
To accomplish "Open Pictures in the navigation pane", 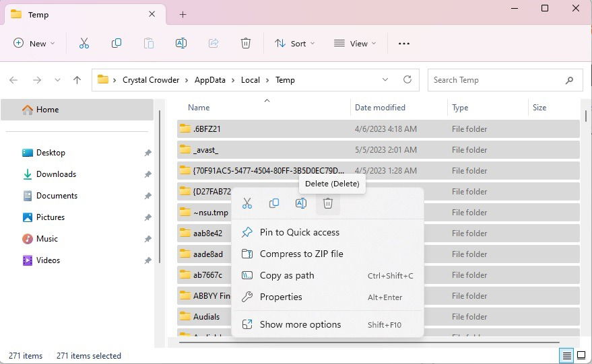I will tap(51, 217).
